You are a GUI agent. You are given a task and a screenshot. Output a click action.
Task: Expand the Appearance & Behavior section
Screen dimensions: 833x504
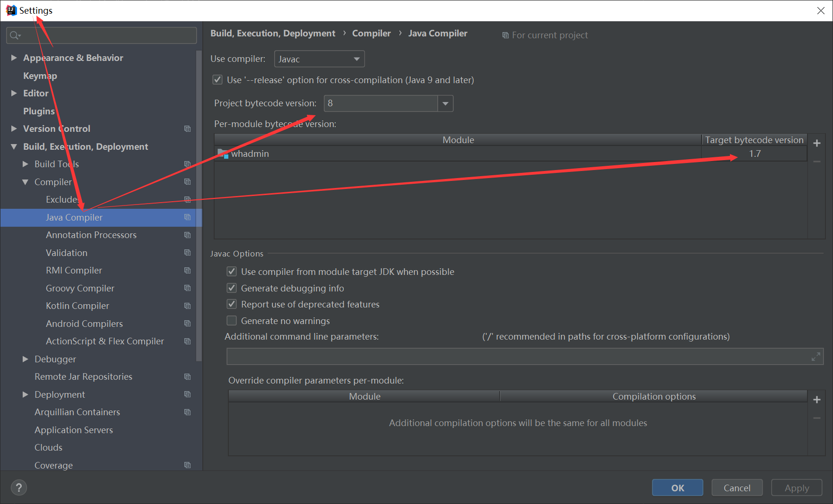(x=13, y=58)
